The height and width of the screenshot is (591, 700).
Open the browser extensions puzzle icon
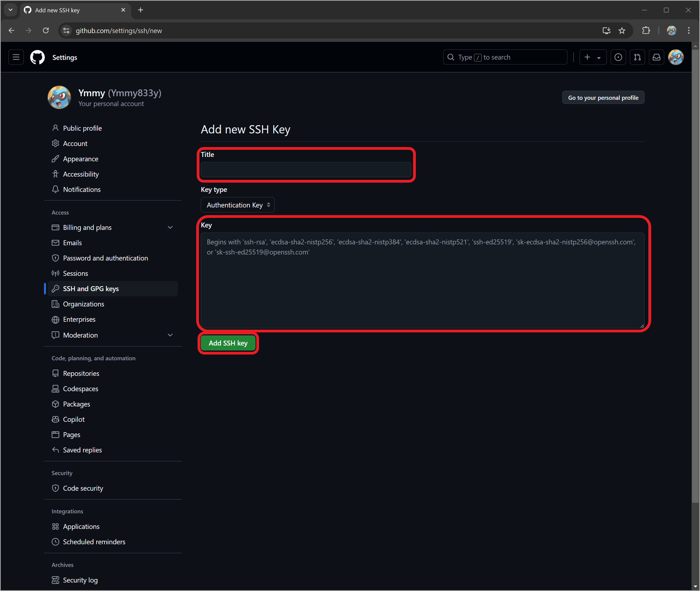[646, 31]
